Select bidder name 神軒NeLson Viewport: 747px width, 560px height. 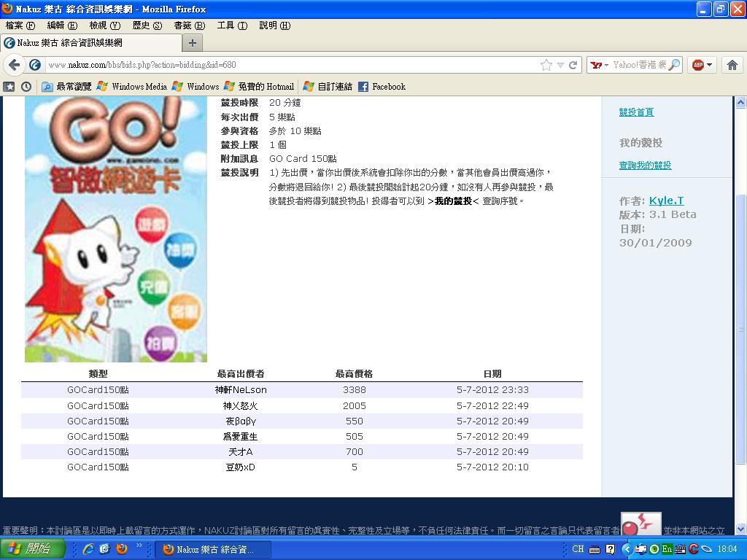(241, 389)
